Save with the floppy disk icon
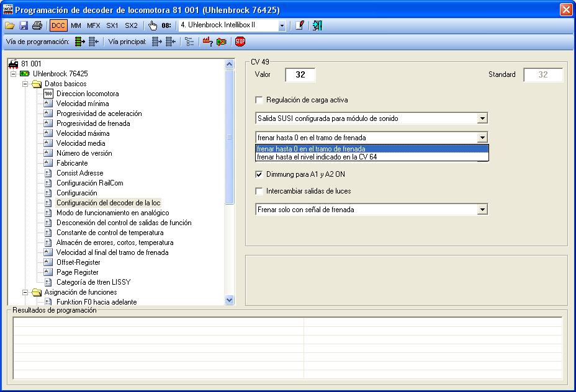 pyautogui.click(x=24, y=25)
